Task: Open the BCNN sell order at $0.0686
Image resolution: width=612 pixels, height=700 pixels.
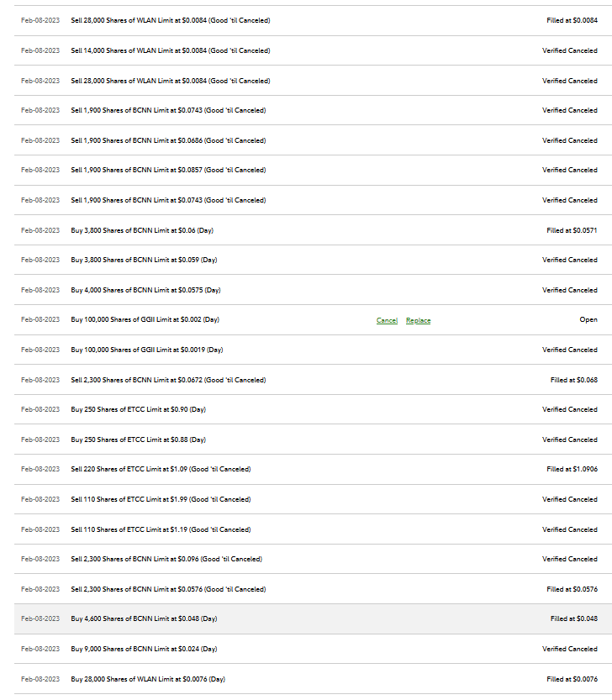Action: click(x=168, y=140)
